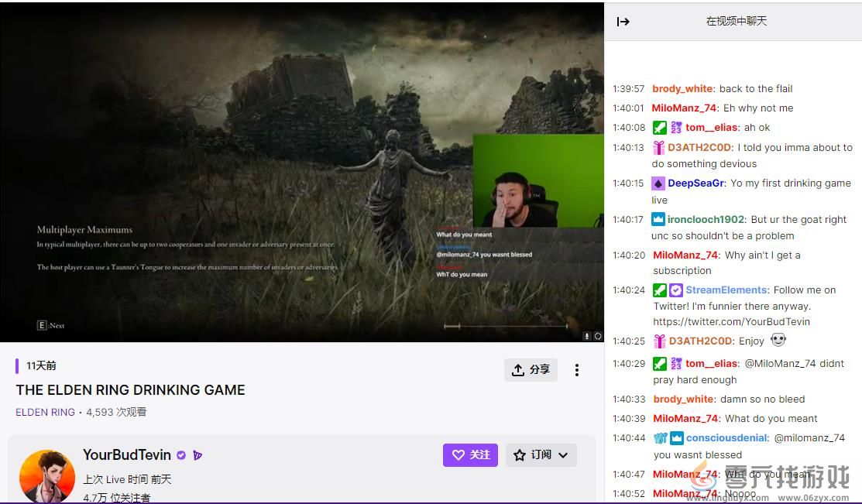This screenshot has height=504, width=862.
Task: Open the YourBudTevin channel name link
Action: coord(127,455)
